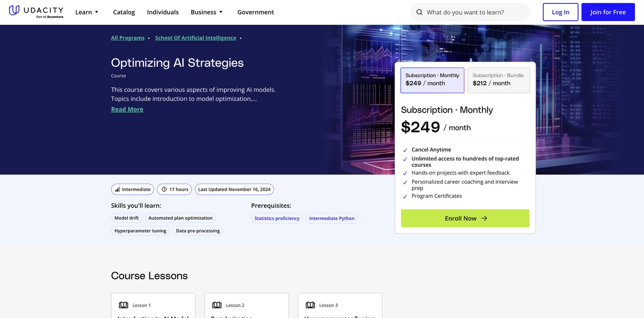Image resolution: width=644 pixels, height=318 pixels.
Task: Click the Optimizing AI Strategies title
Action: coord(177,63)
